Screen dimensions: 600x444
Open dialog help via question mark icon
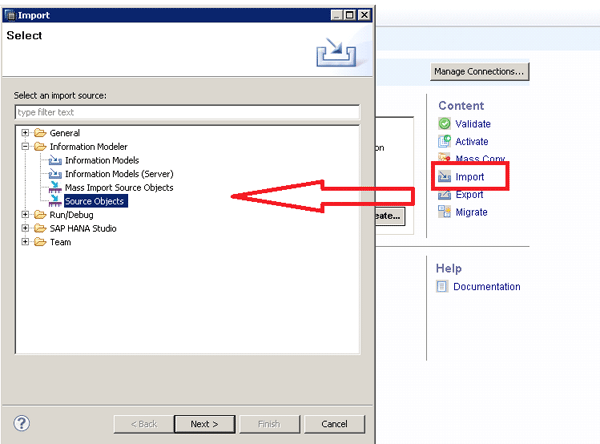click(21, 423)
